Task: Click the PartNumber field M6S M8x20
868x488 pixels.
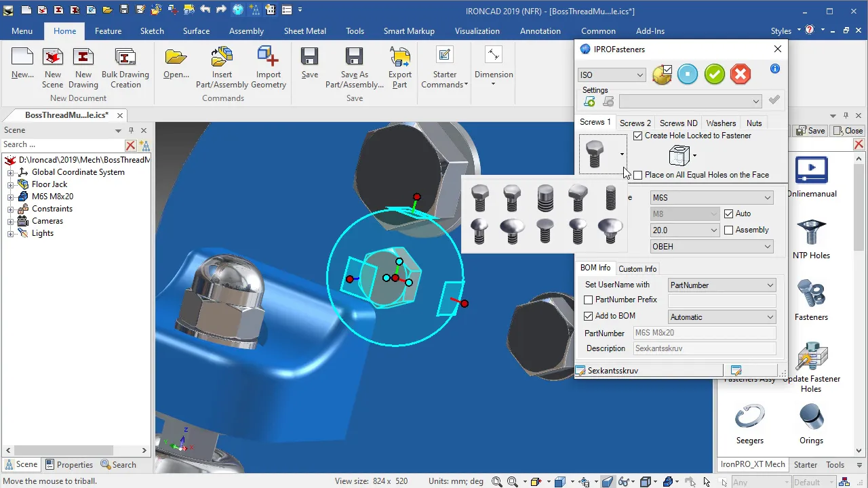Action: point(705,333)
